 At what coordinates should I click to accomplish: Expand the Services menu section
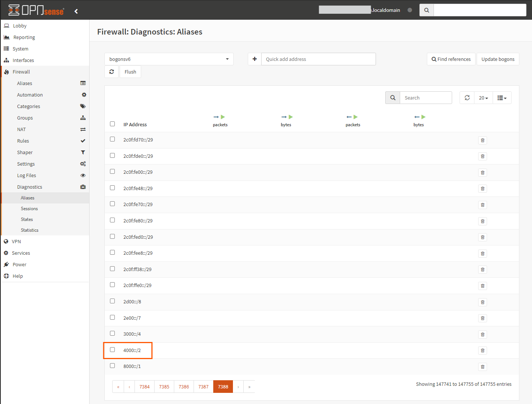[x=45, y=253]
